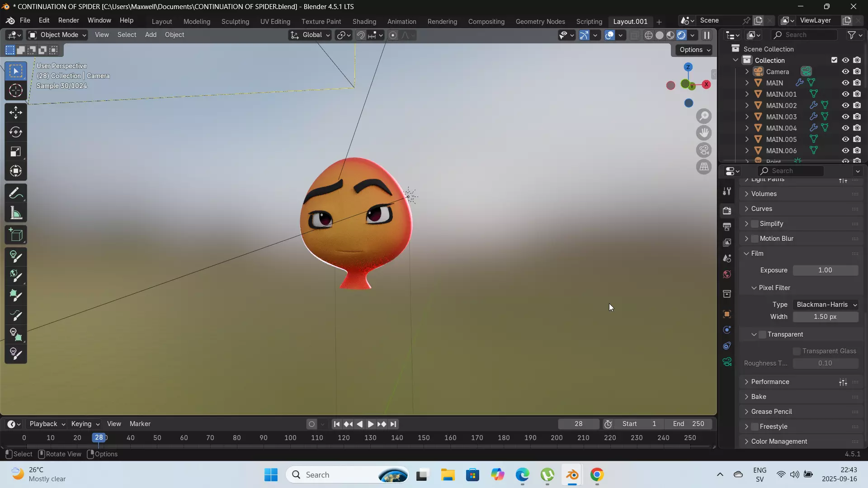The image size is (868, 488).
Task: Activate the Move tool
Action: point(16,113)
